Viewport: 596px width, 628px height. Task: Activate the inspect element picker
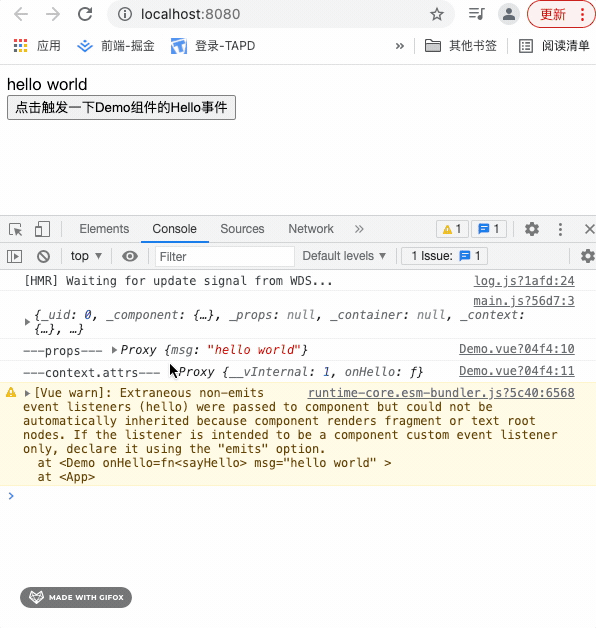16,229
